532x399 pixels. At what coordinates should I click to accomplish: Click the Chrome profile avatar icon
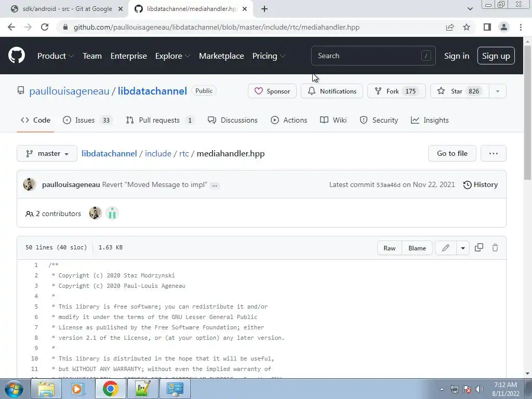[504, 27]
